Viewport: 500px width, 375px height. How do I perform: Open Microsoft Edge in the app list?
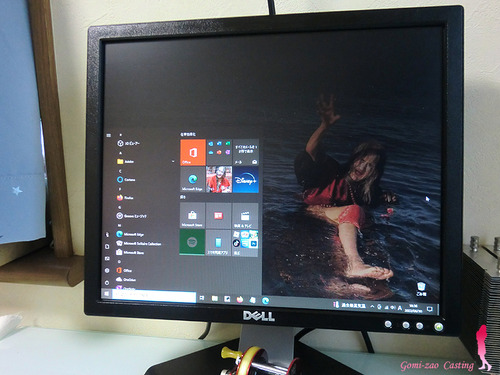coord(130,234)
